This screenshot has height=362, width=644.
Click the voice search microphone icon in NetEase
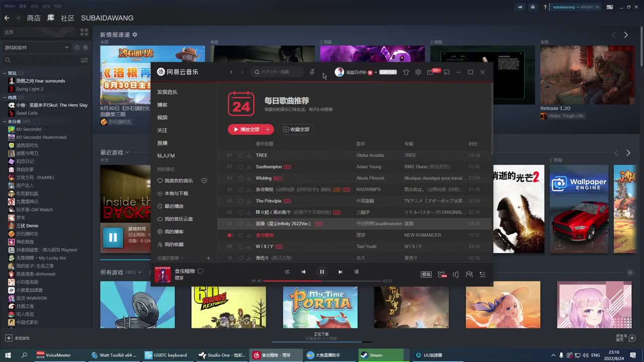(312, 72)
